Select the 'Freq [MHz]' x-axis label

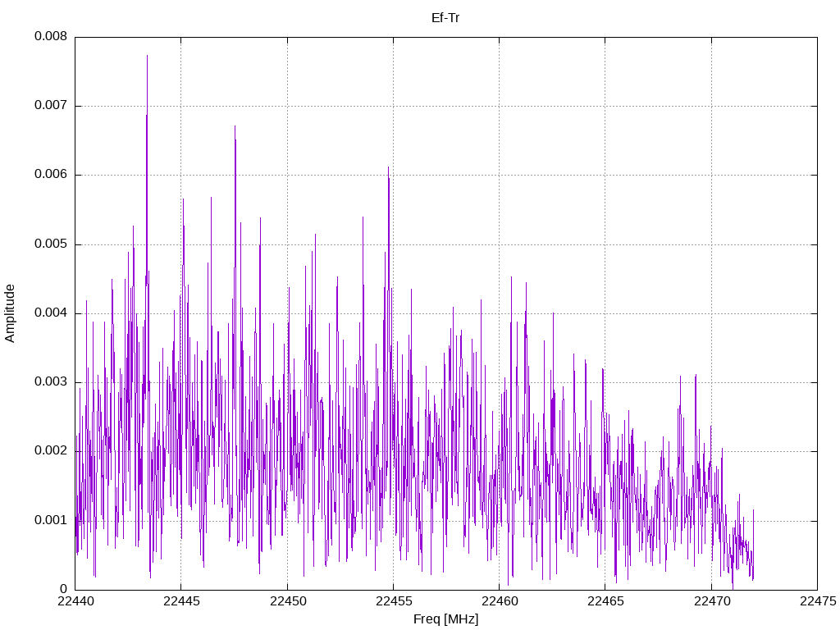pyautogui.click(x=445, y=619)
